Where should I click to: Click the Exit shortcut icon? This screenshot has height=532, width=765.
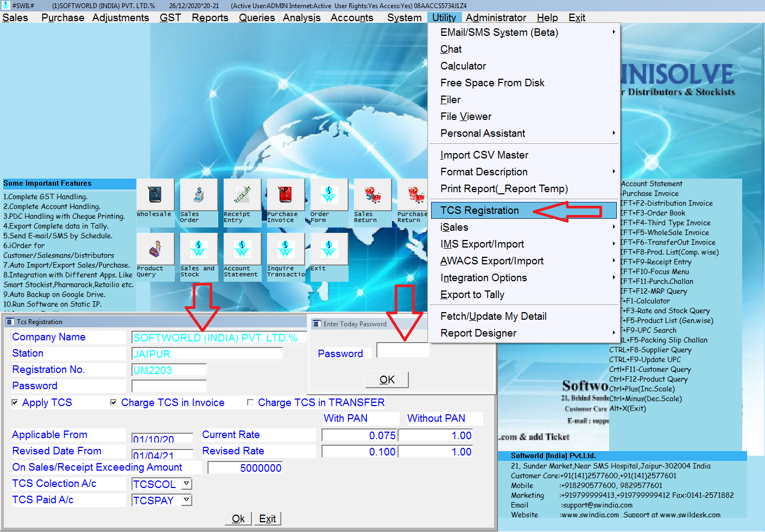tap(329, 249)
